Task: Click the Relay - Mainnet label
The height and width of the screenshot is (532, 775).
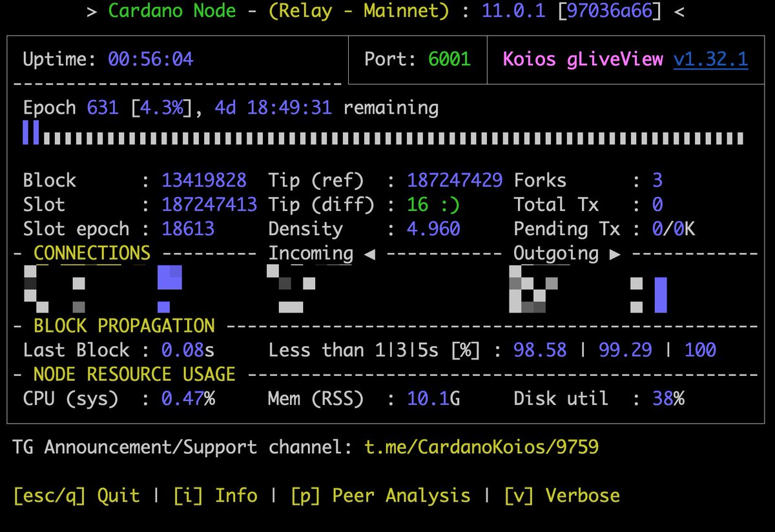Action: coord(358,10)
